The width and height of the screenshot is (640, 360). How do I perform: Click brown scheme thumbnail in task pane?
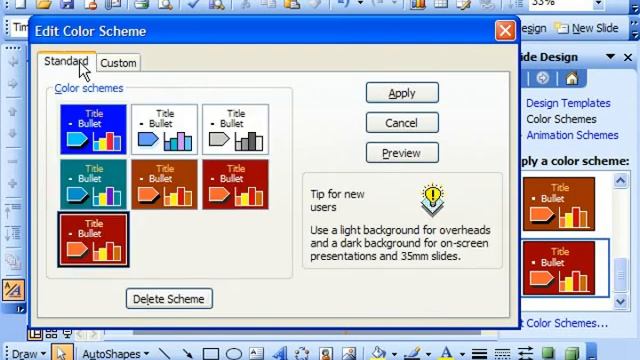point(559,204)
